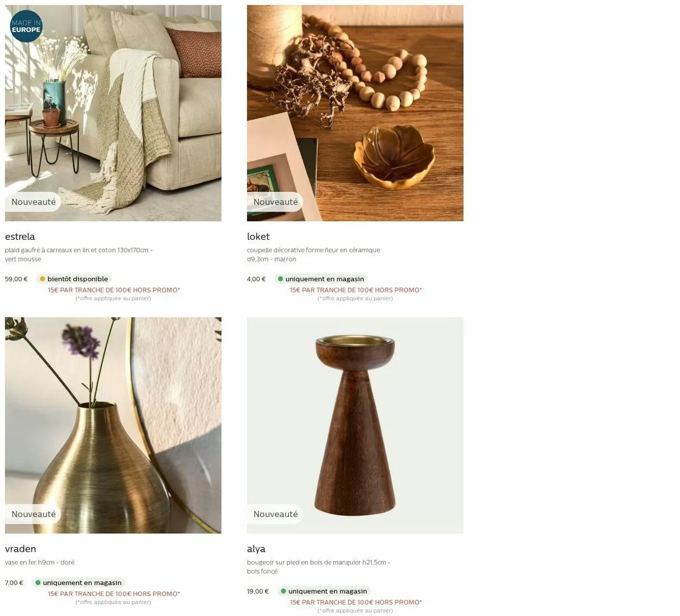The width and height of the screenshot is (680, 616).
Task: Click the Nouveauté tag on vraden vase
Action: pos(33,514)
